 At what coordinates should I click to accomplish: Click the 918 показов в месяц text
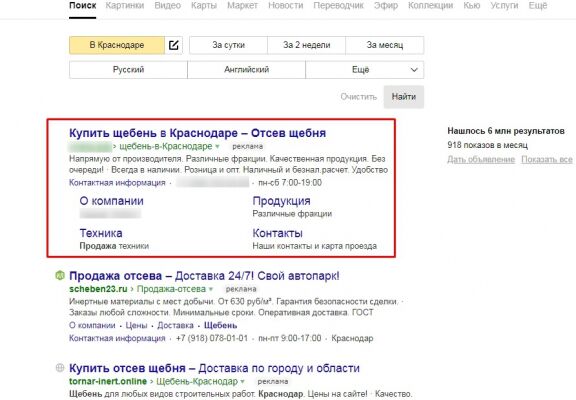[487, 145]
